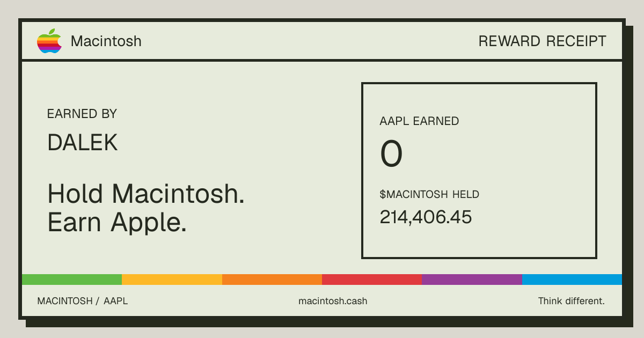Click the 214,406.45 held amount
644x338 pixels.
[426, 217]
